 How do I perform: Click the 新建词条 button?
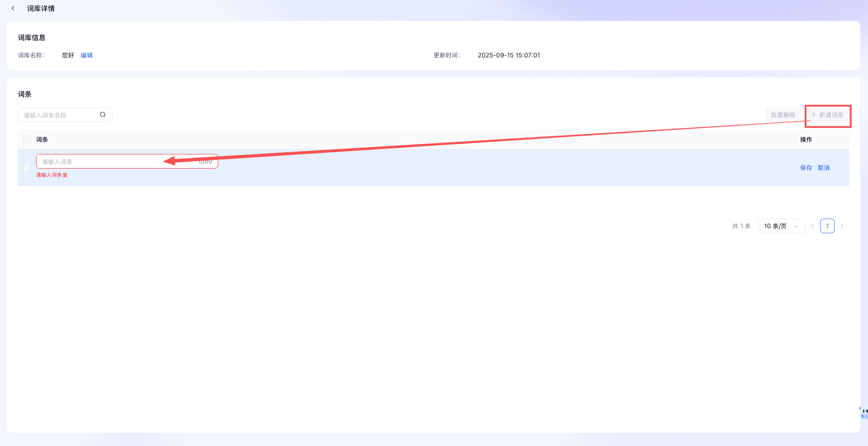[x=827, y=115]
